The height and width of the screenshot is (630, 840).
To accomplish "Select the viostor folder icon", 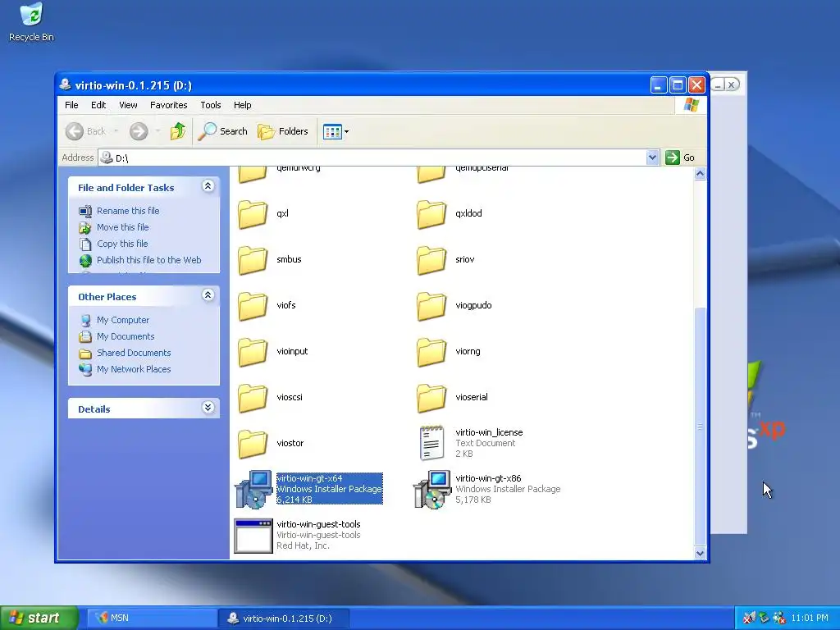I will pos(253,444).
